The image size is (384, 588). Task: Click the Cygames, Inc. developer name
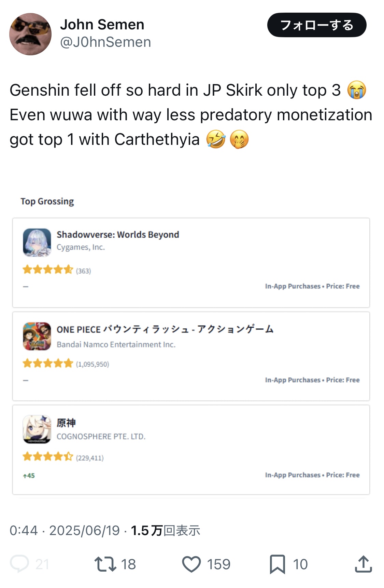pyautogui.click(x=81, y=247)
